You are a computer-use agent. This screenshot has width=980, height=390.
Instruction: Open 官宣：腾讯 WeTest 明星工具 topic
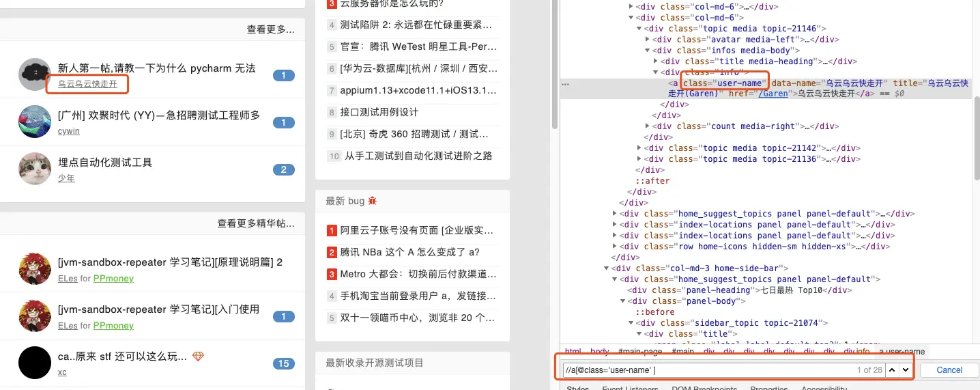click(x=418, y=46)
